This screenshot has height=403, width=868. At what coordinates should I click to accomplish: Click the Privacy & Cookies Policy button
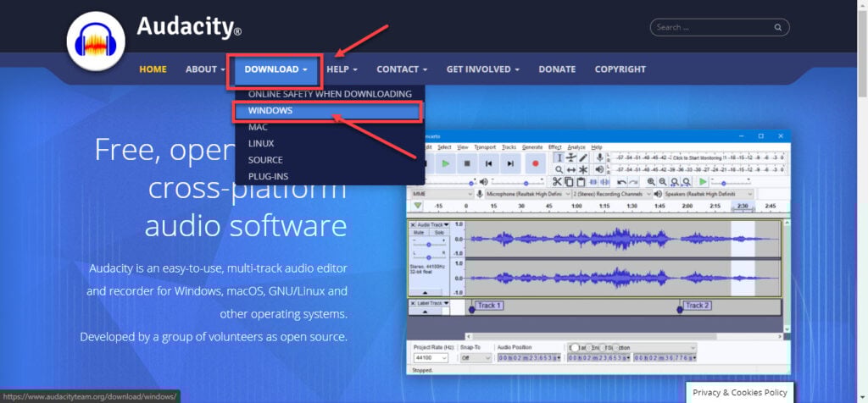point(739,393)
